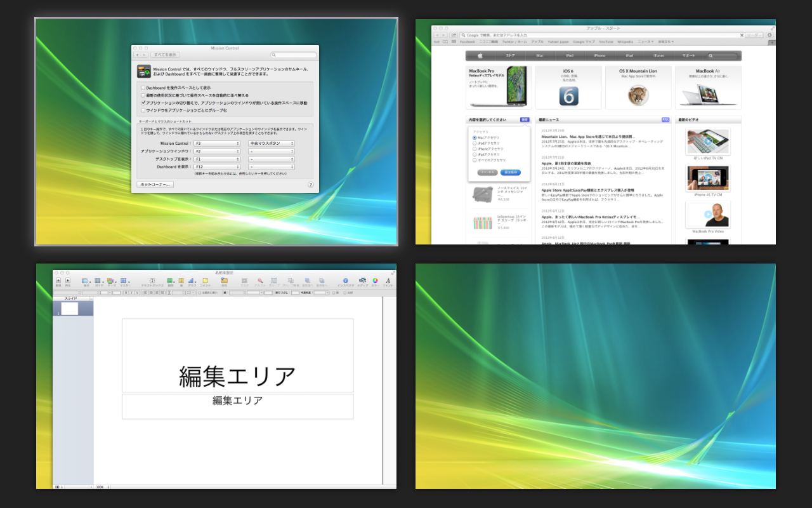Insert a Table (表) in Keynote

pyautogui.click(x=181, y=280)
